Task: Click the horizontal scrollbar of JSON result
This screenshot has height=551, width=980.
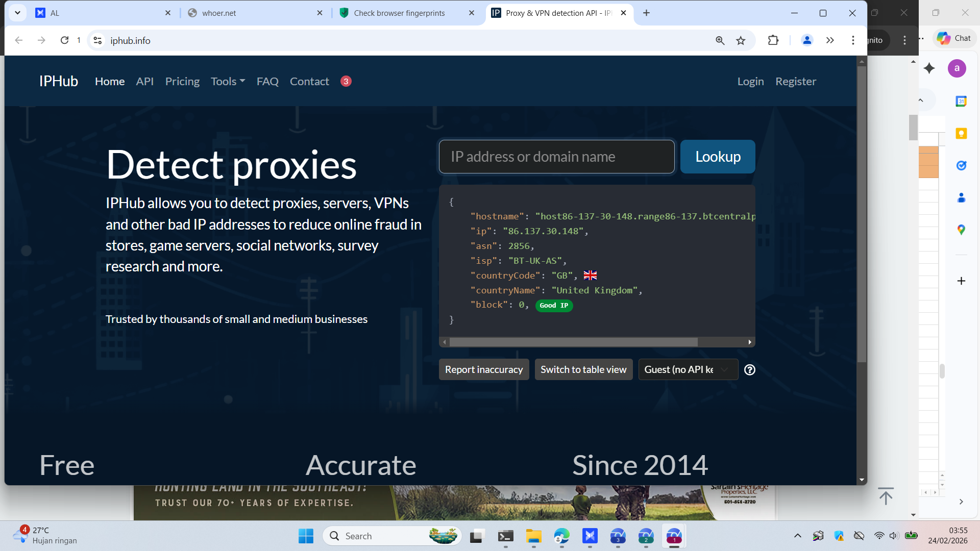Action: coord(573,342)
